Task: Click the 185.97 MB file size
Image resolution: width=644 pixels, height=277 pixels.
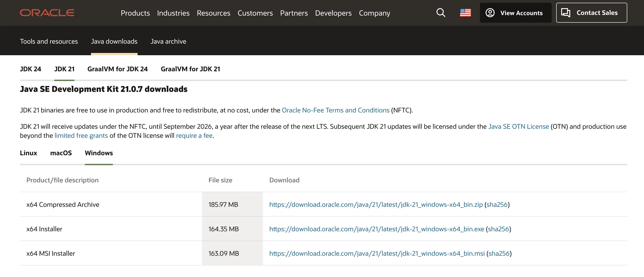Action: (223, 205)
